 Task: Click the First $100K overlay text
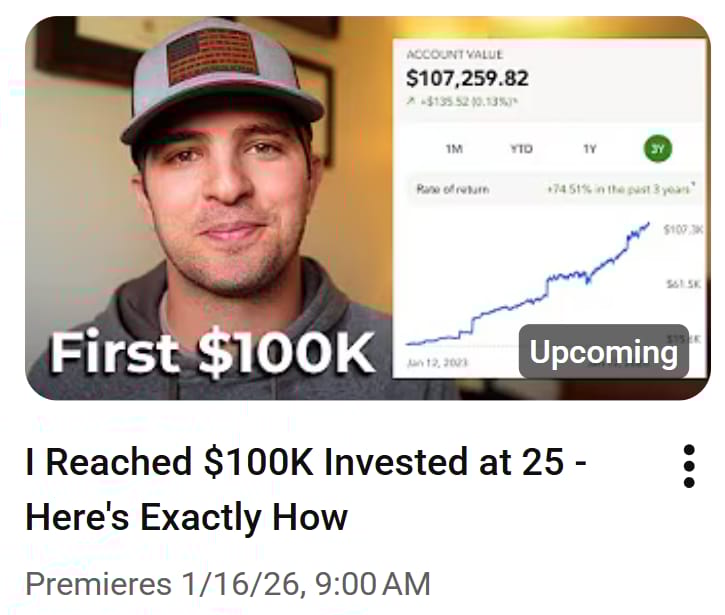(x=211, y=354)
